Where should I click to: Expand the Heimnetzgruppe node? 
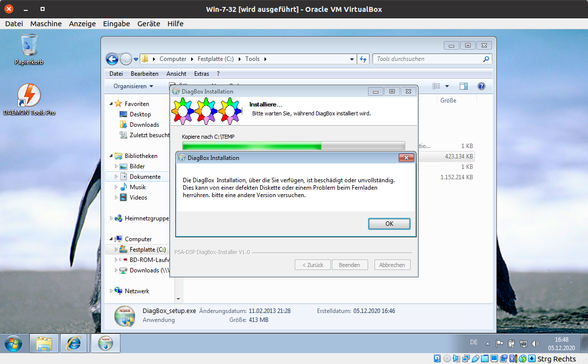point(111,218)
